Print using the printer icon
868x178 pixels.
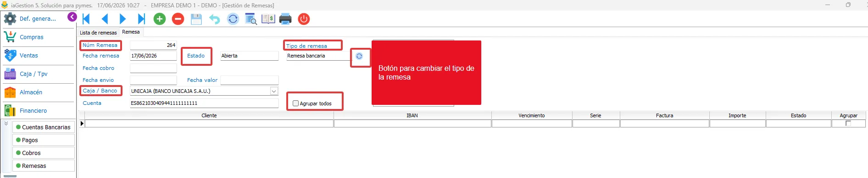point(285,19)
